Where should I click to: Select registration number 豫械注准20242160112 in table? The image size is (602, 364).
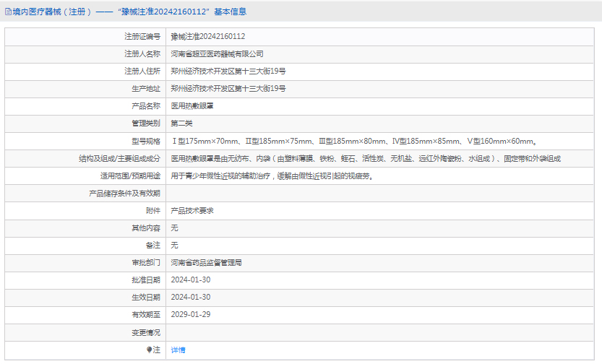click(x=208, y=36)
